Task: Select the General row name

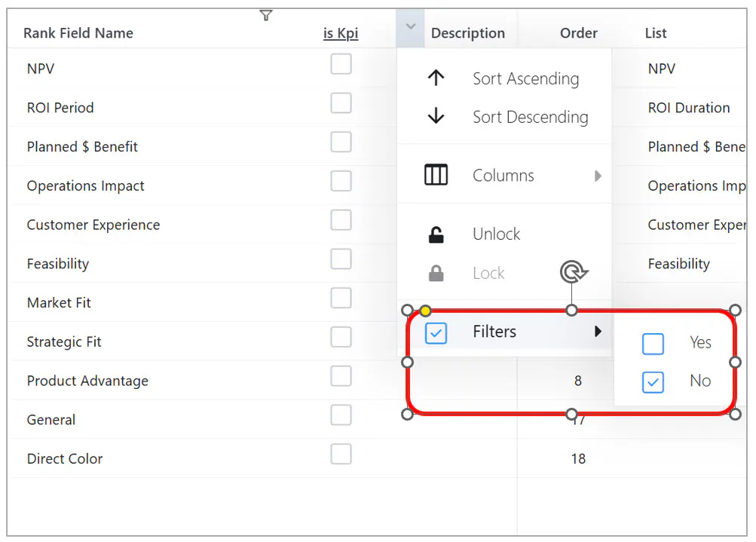Action: (x=51, y=420)
